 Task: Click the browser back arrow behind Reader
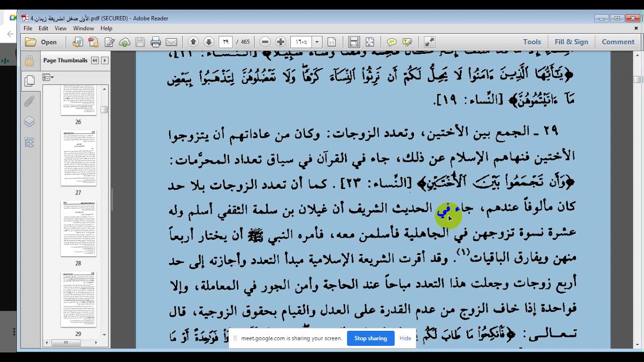(x=11, y=34)
